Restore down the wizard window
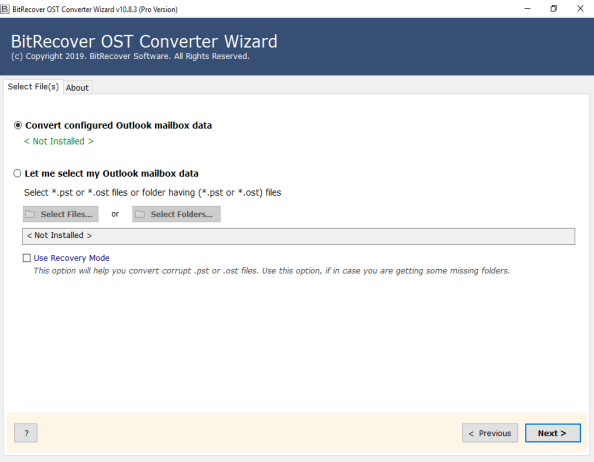This screenshot has width=594, height=462. click(553, 9)
